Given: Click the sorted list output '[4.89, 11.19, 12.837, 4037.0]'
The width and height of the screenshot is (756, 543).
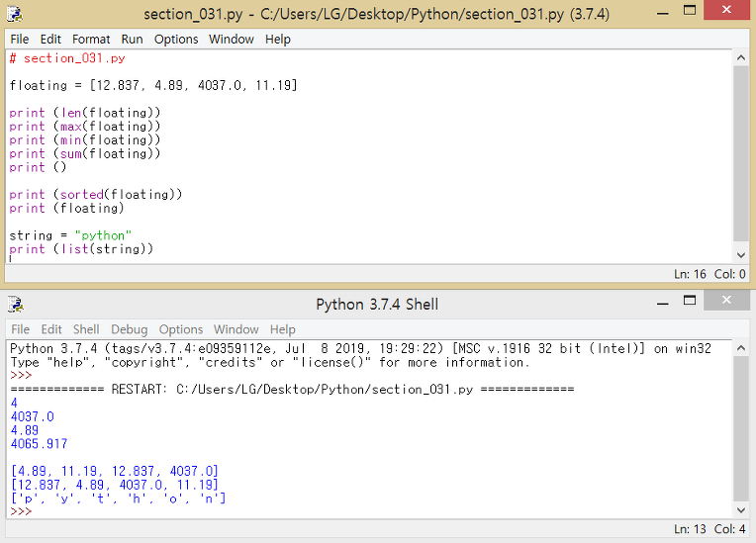Looking at the screenshot, I should point(114,471).
